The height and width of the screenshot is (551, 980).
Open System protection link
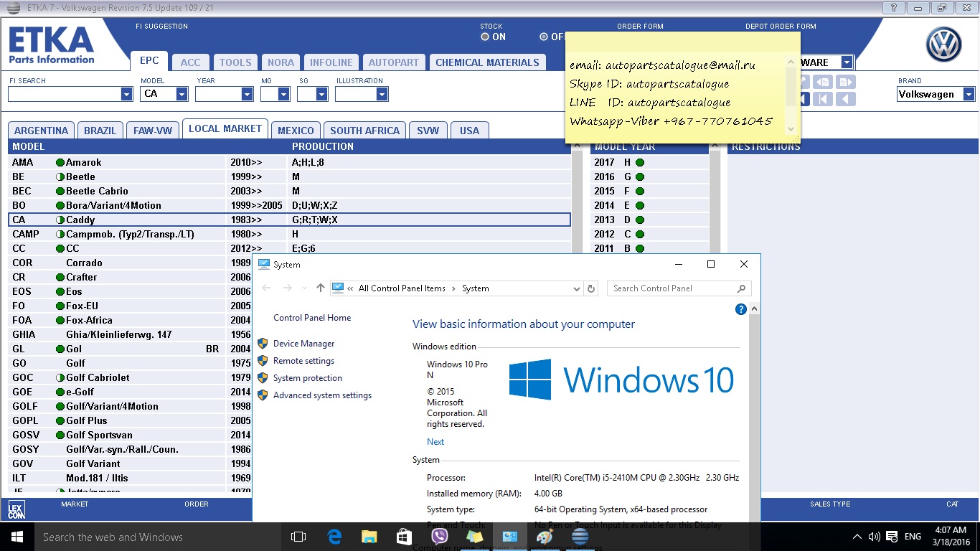[308, 378]
